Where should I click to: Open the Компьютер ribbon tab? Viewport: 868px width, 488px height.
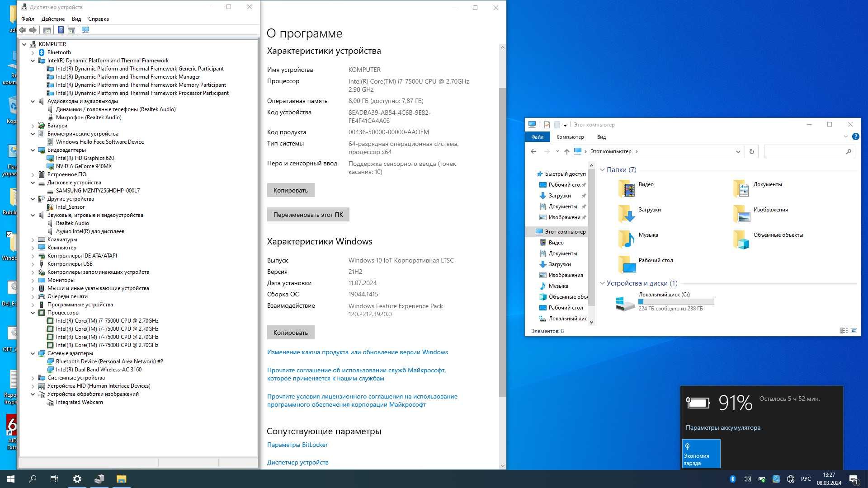click(x=570, y=136)
